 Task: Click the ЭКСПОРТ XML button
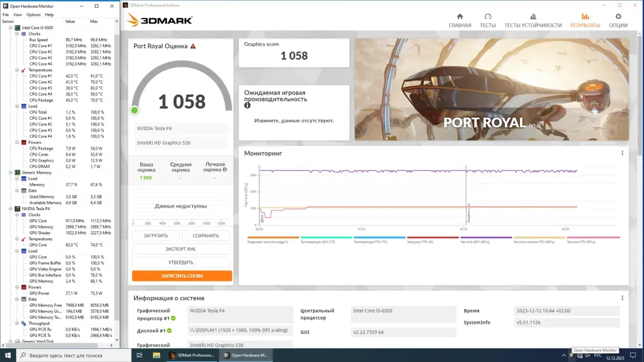point(180,249)
